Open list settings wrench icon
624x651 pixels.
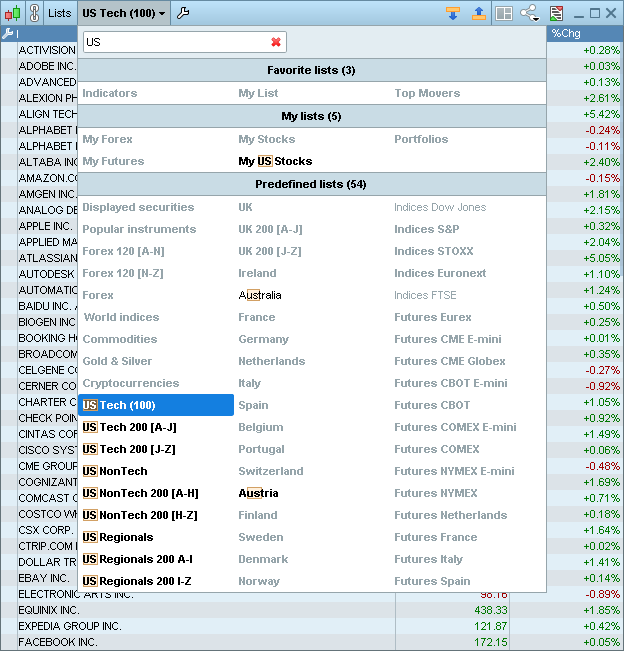[182, 13]
